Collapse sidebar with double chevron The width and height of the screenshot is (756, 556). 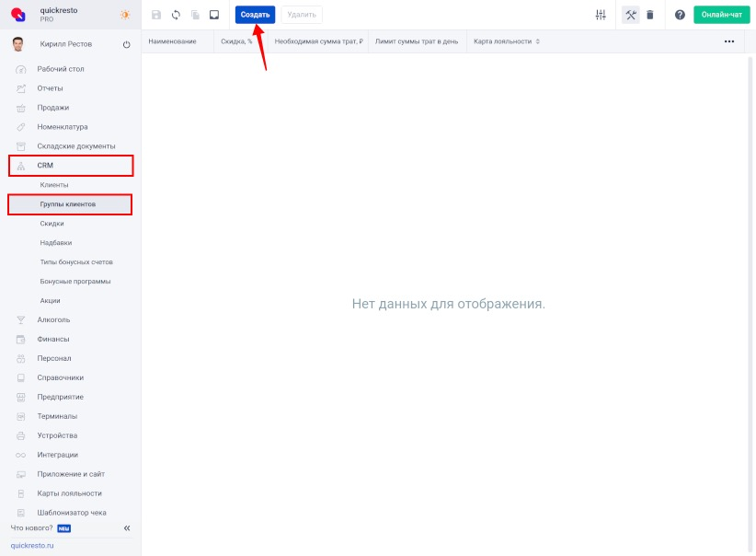click(x=127, y=528)
